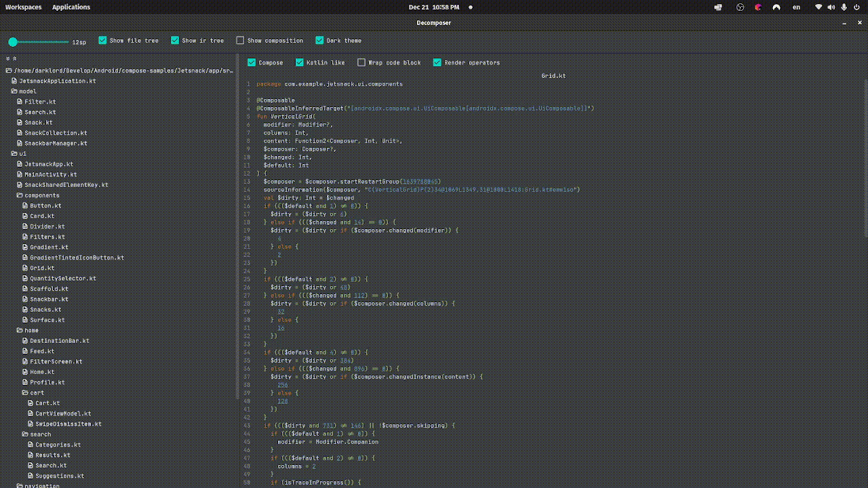This screenshot has height=488, width=868.
Task: Click the code panel vertical scrollbar
Action: (865, 156)
